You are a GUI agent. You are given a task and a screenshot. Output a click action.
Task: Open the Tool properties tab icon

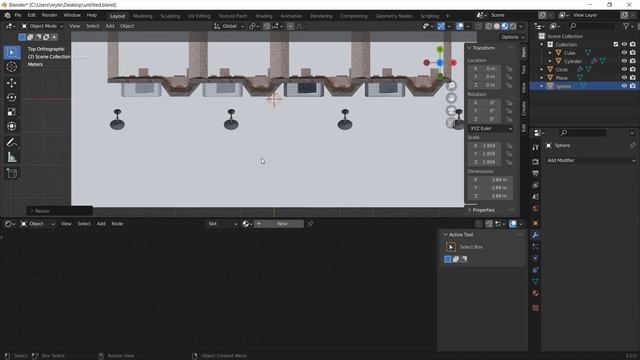coord(536,147)
